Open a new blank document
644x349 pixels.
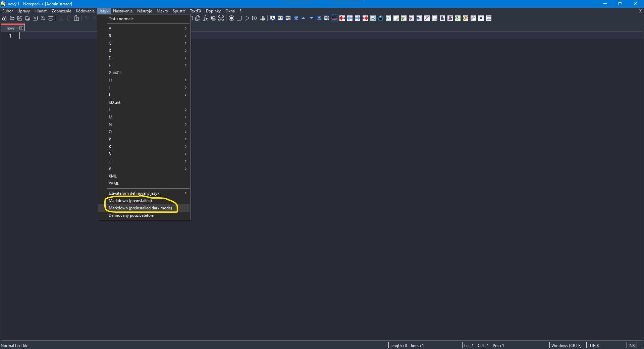point(4,18)
